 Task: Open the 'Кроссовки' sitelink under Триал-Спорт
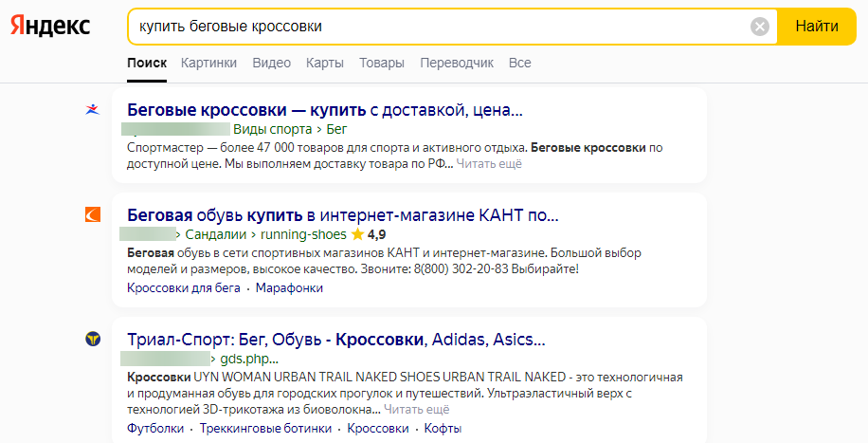(x=378, y=429)
